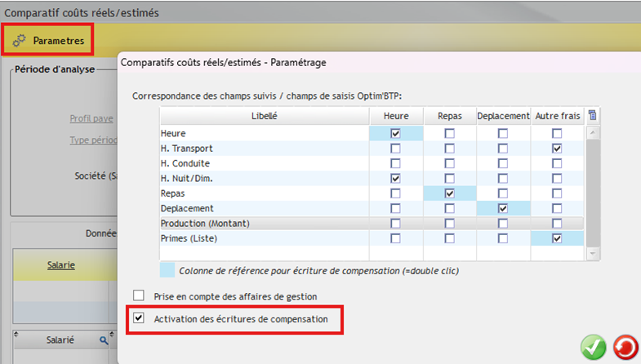The height and width of the screenshot is (364, 641).
Task: Uncheck Autre frais for Primes (Liste)
Action: [557, 238]
